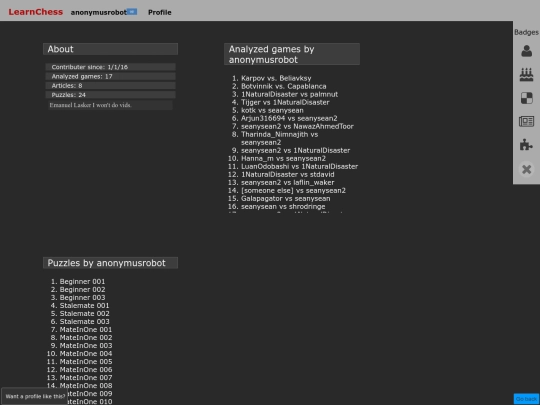The width and height of the screenshot is (540, 405).
Task: Open the chessboard badge icon
Action: tap(526, 98)
